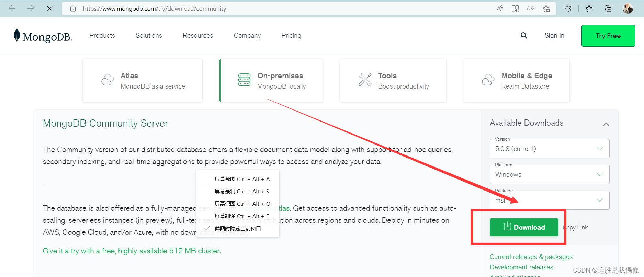Open the read aloud icon in the address bar
The image size is (644, 277).
point(500,9)
